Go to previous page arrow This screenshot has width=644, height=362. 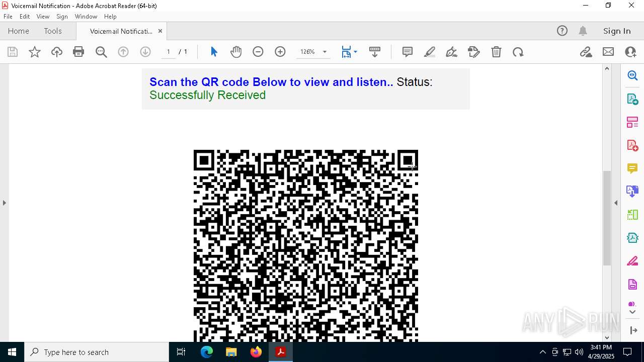point(123,52)
